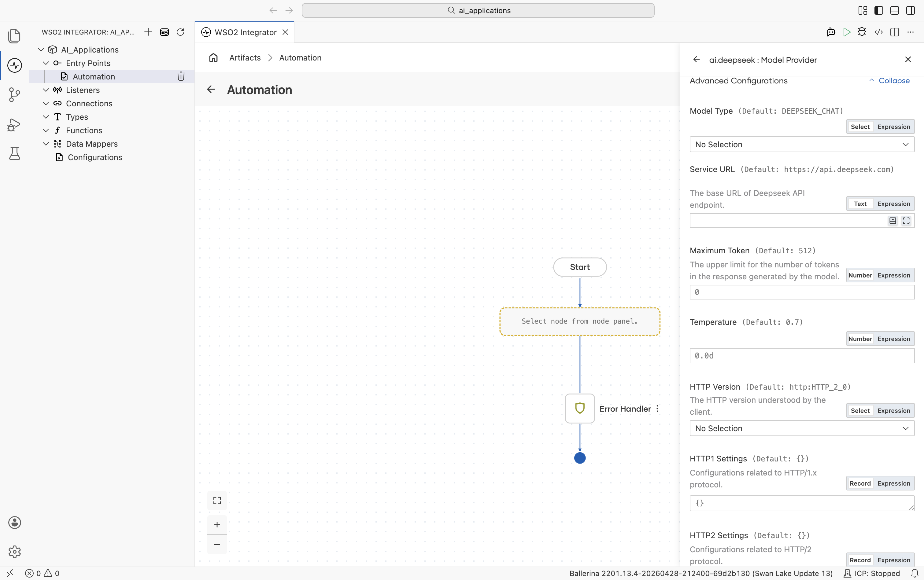Open Accounts icon in activity bar
Viewport: 924px width, 580px height.
(14, 523)
